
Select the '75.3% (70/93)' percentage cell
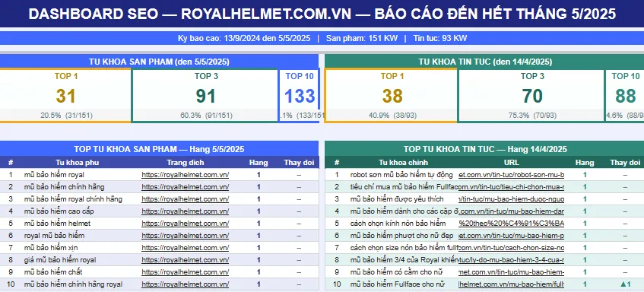coord(532,116)
